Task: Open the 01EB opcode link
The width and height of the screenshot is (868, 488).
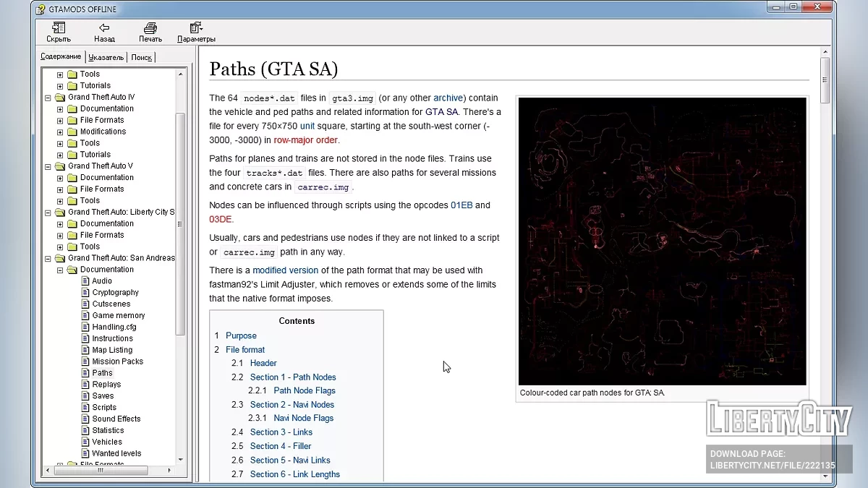Action: (461, 205)
